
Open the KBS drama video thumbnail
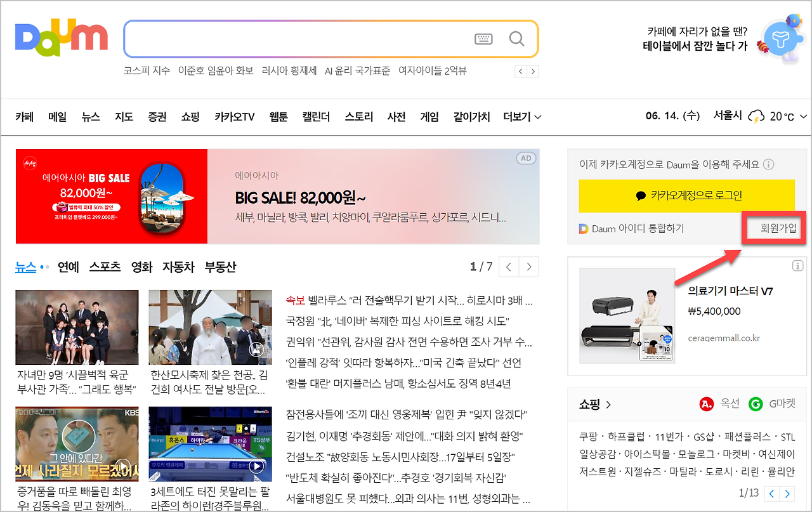coord(77,444)
